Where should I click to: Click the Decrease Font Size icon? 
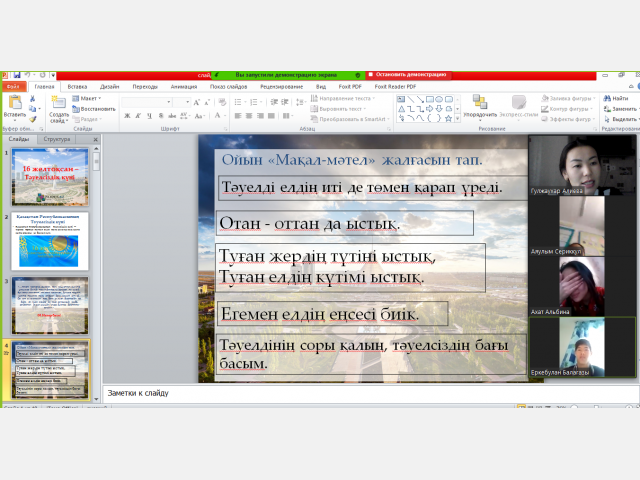[207, 102]
